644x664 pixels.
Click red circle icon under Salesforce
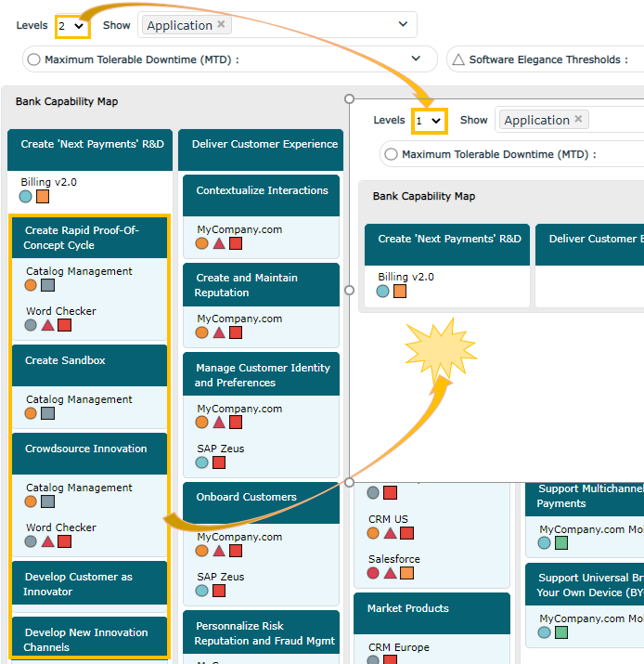(373, 574)
